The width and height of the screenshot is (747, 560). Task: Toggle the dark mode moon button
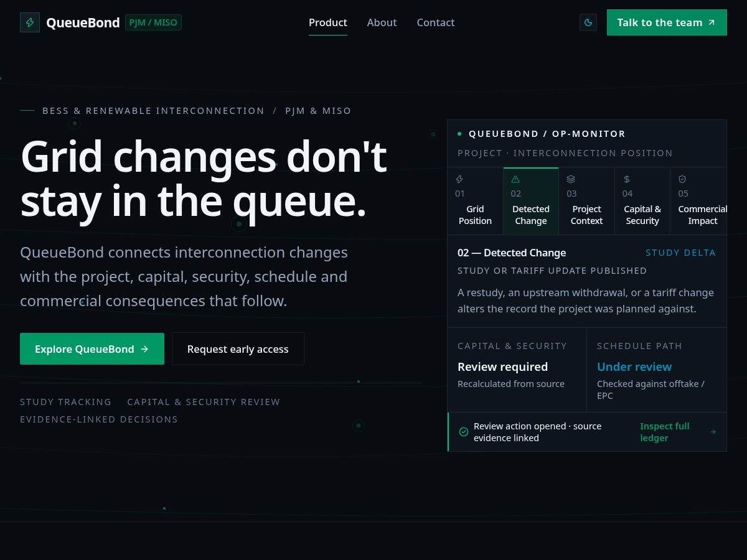tap(588, 22)
